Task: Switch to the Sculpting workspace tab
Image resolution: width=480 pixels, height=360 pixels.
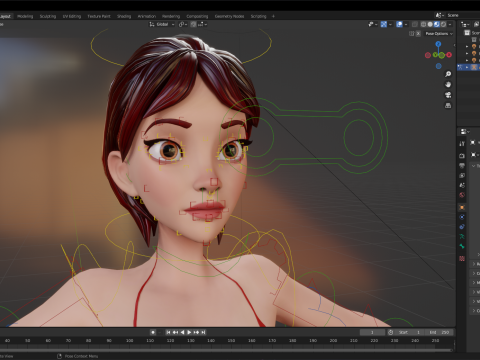Action: point(48,16)
